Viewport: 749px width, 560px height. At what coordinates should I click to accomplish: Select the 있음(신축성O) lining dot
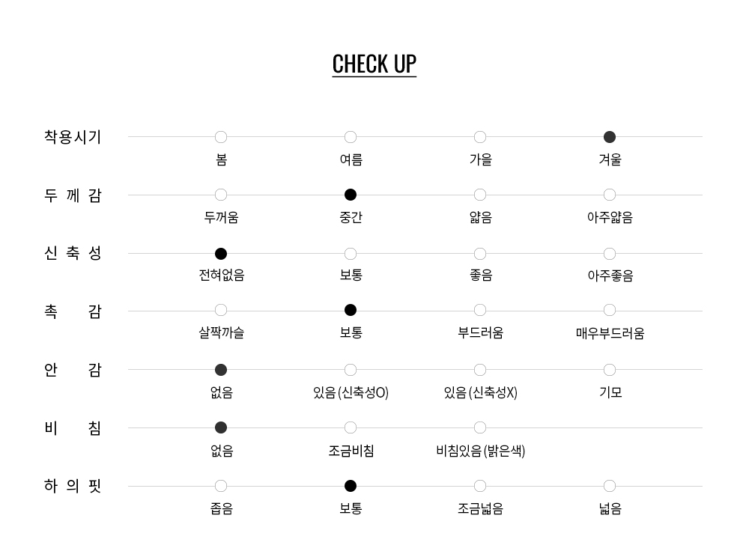pyautogui.click(x=351, y=370)
